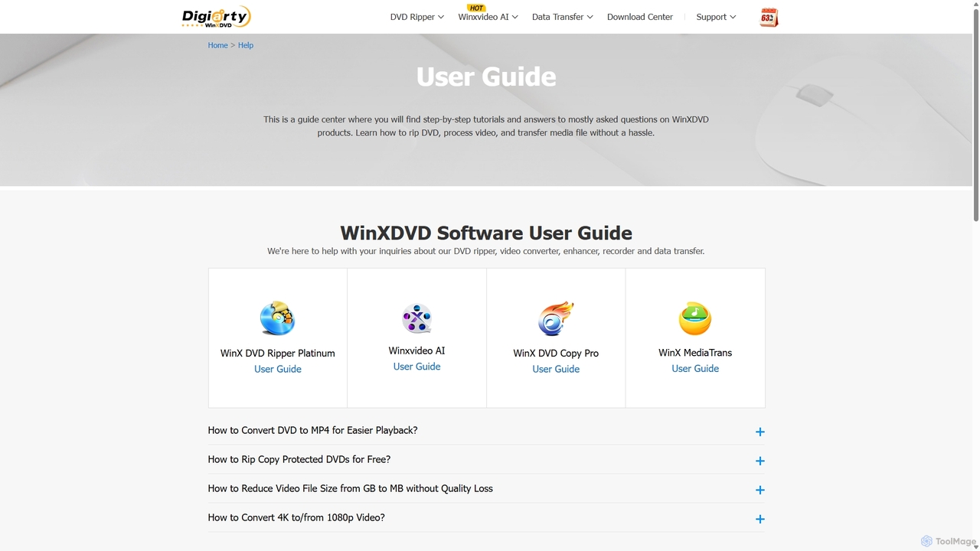Screen dimensions: 980x551
Task: Open WinX DVD Copy Pro User Guide link
Action: coord(556,369)
